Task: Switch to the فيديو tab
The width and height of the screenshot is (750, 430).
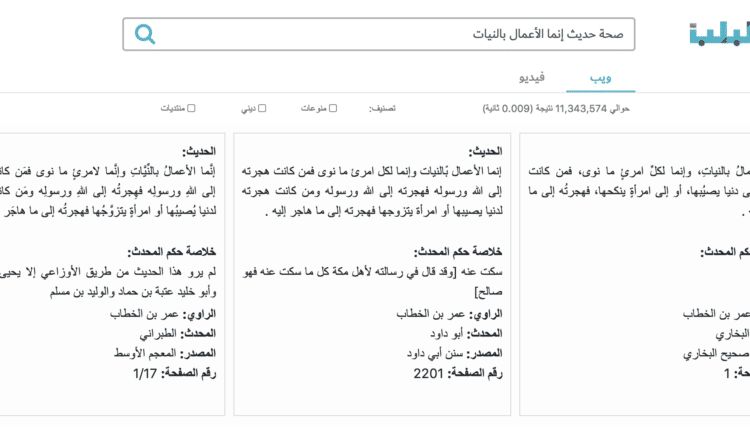Action: point(532,77)
